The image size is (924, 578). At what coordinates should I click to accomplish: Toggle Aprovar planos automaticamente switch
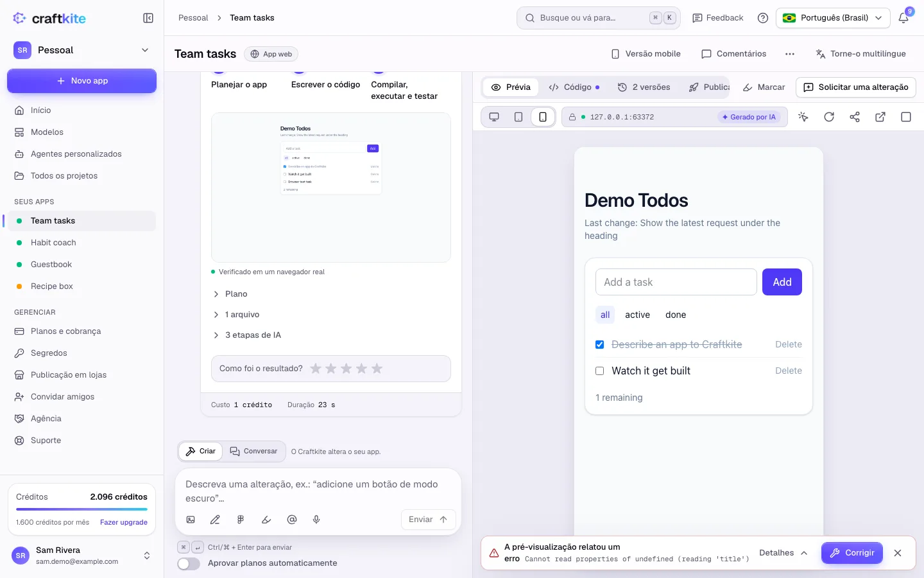pyautogui.click(x=189, y=563)
